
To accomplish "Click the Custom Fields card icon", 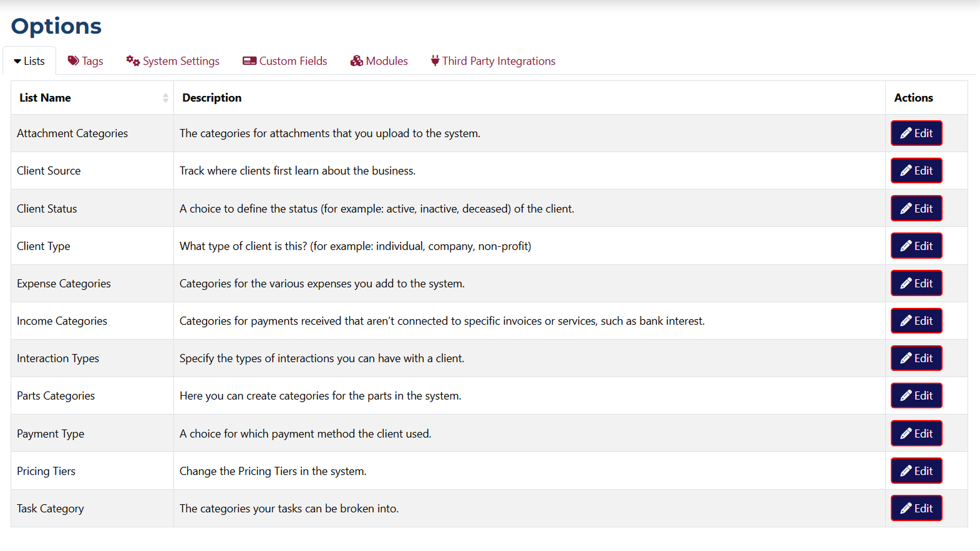I will 250,60.
